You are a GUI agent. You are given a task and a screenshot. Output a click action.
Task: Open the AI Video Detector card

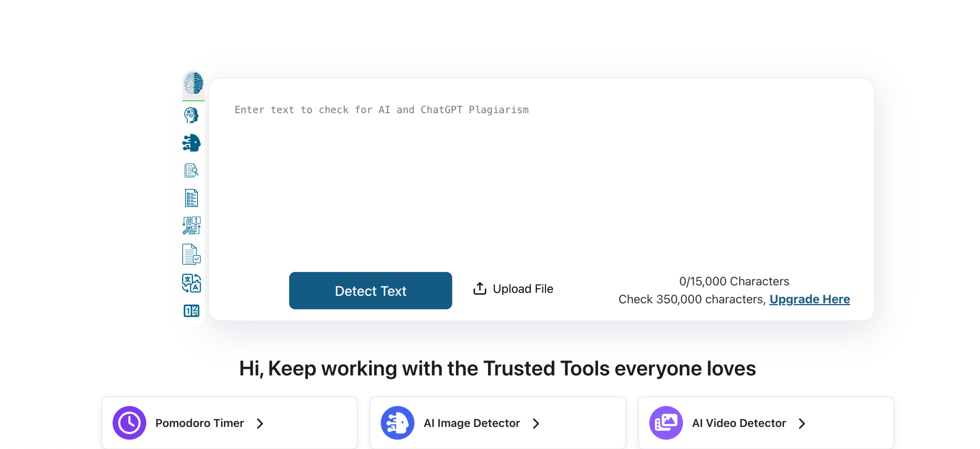click(766, 423)
